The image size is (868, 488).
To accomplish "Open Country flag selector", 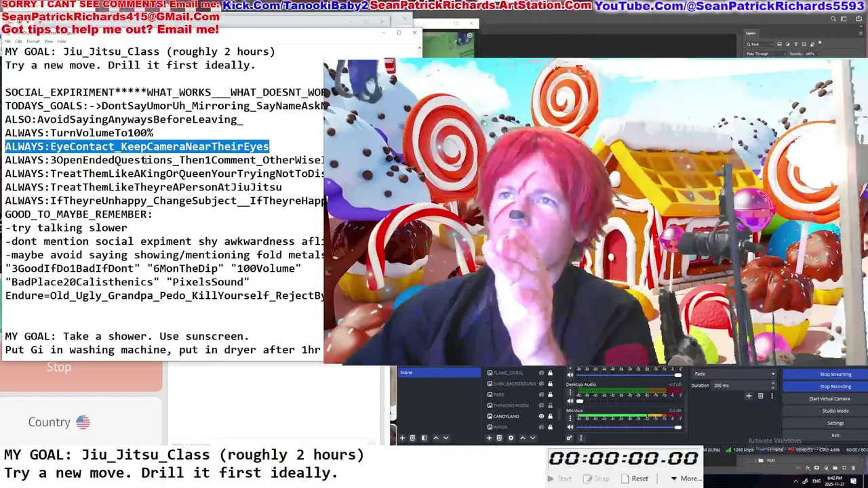I will (83, 422).
